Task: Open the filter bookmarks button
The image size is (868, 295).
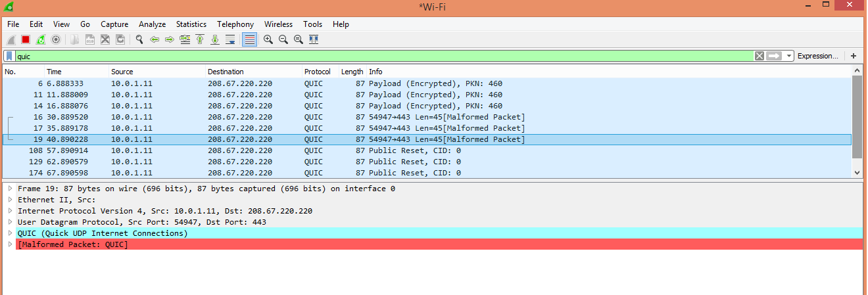Action: pyautogui.click(x=10, y=57)
